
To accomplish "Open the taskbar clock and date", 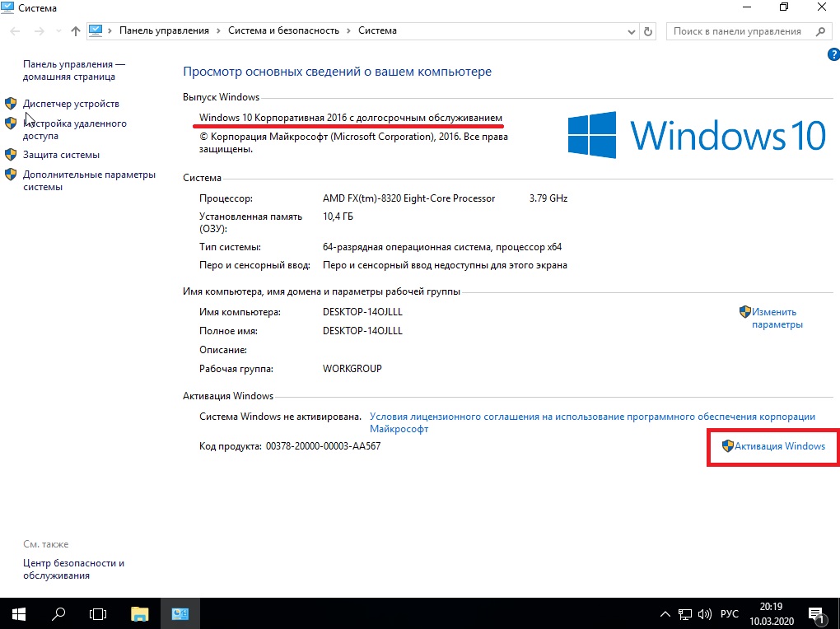I will [x=772, y=614].
